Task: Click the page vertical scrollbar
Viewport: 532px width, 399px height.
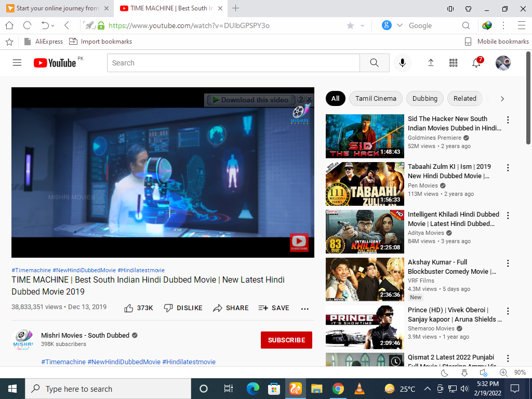Action: click(528, 98)
